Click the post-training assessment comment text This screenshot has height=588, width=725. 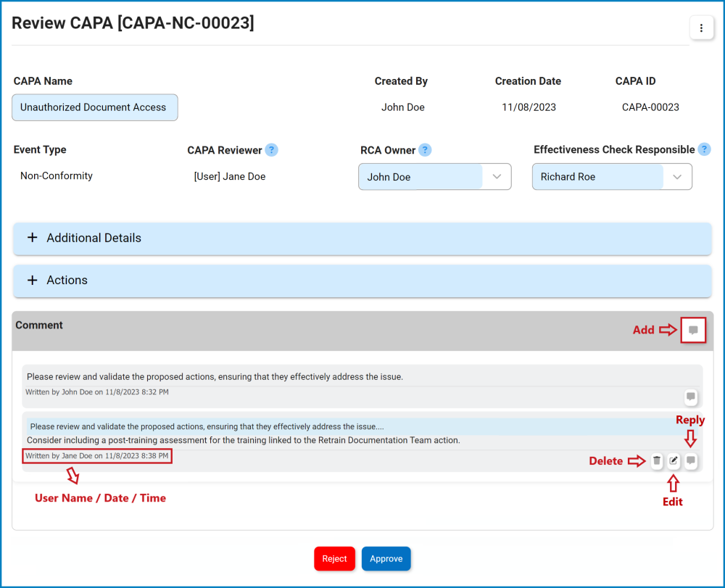click(x=243, y=440)
